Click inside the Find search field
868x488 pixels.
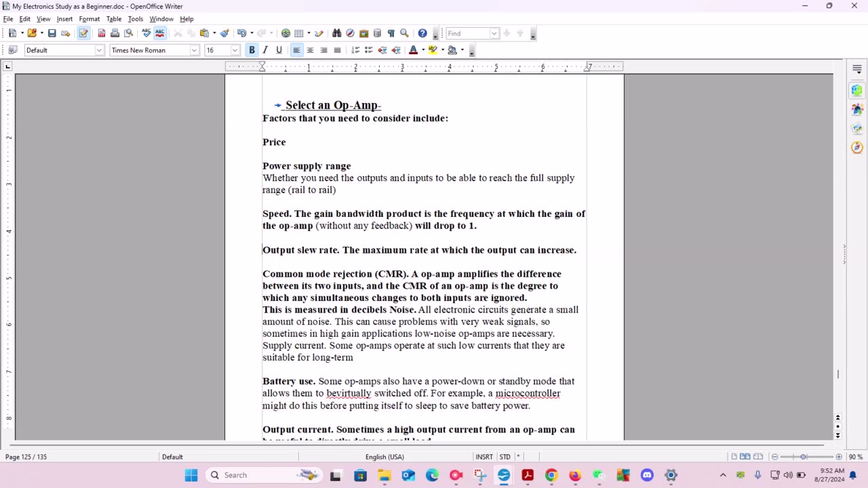point(467,33)
